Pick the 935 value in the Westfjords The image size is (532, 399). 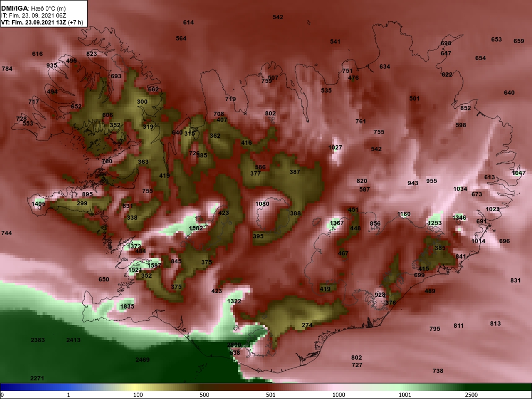coord(52,65)
